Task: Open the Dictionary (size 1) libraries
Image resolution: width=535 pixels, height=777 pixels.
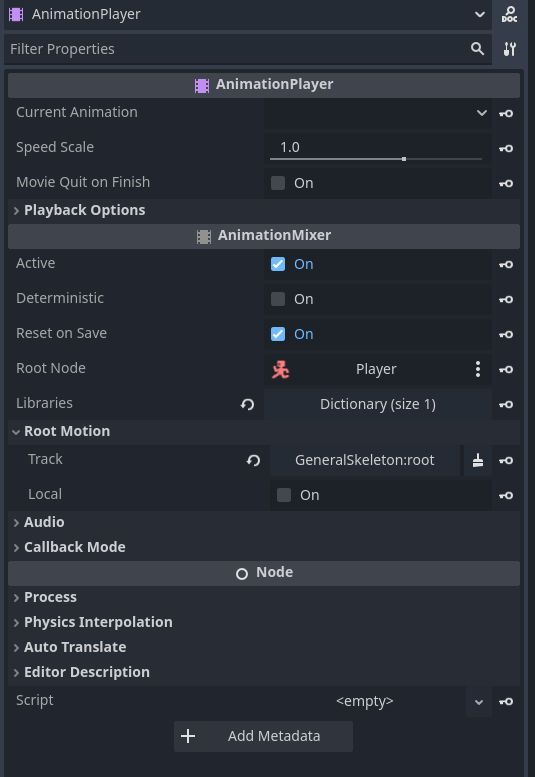Action: point(378,404)
